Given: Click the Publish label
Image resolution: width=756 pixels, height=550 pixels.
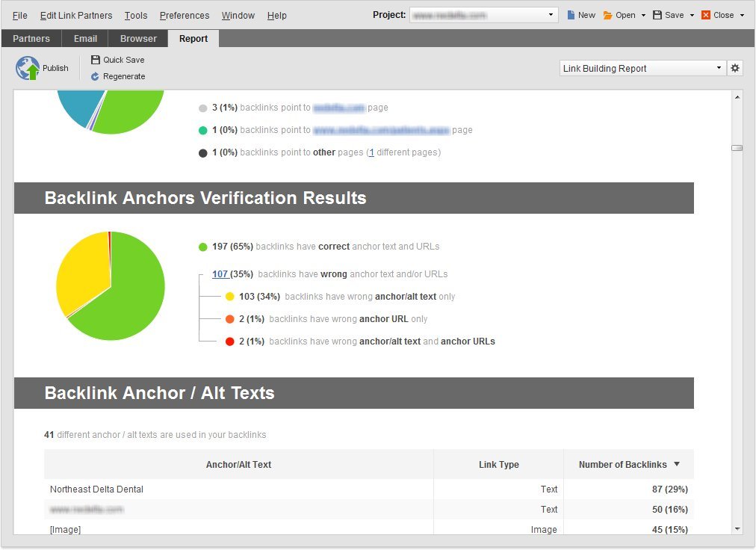Looking at the screenshot, I should click(55, 68).
